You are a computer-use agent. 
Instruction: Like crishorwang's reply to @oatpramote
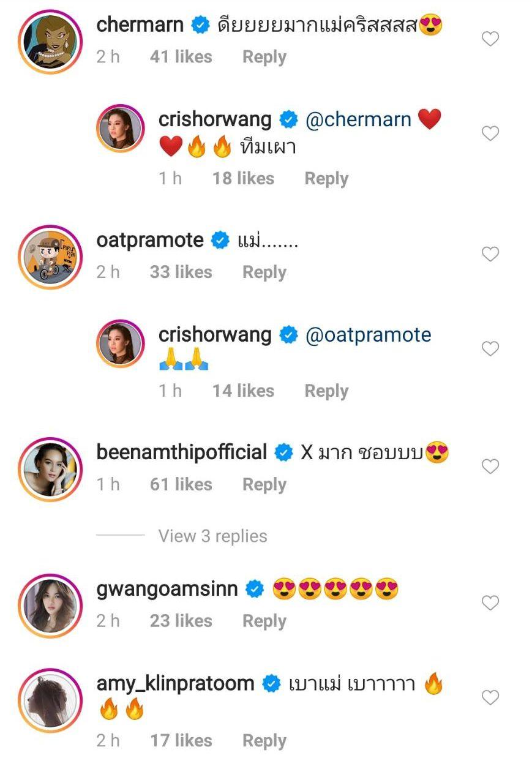pyautogui.click(x=490, y=349)
